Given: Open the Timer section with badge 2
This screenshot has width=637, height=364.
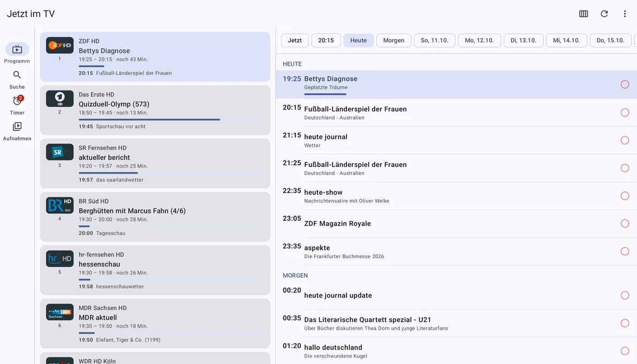Looking at the screenshot, I should click(17, 105).
